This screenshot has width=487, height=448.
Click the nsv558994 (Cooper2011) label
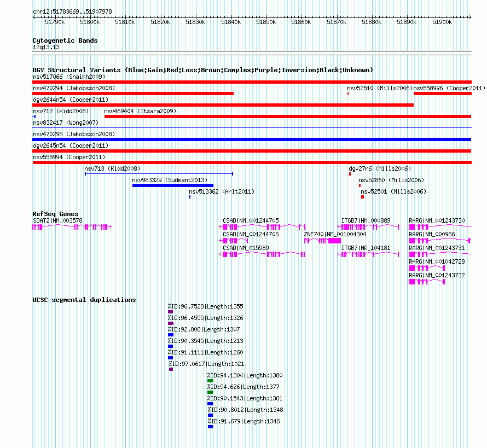[x=69, y=157]
